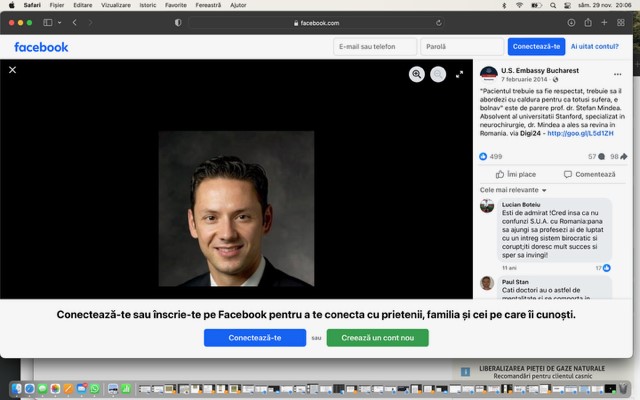
Task: Zoom in on the photo
Action: point(417,74)
